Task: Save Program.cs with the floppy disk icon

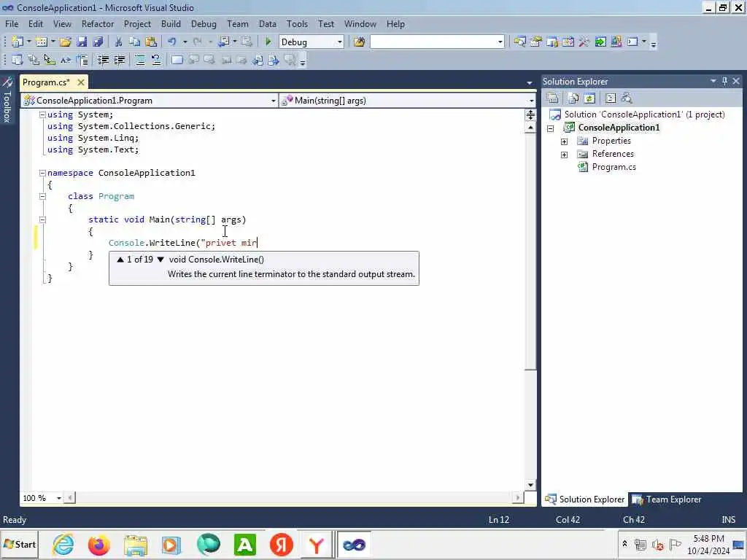Action: [82, 42]
